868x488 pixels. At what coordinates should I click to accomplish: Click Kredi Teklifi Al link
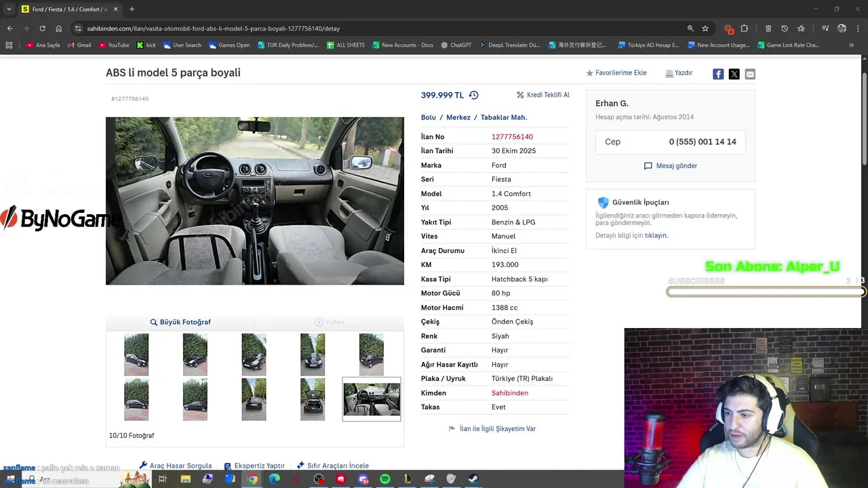pyautogui.click(x=542, y=95)
